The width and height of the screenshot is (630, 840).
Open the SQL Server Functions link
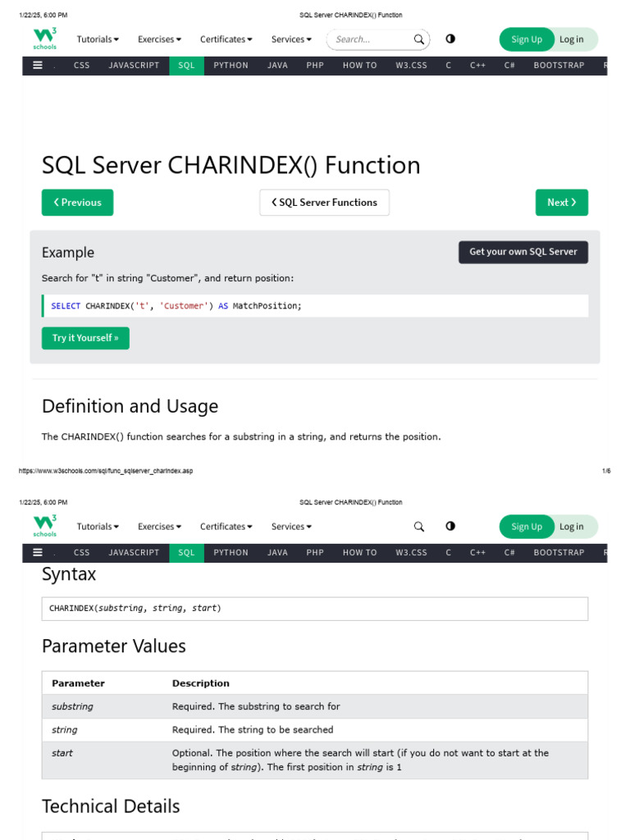pos(324,203)
